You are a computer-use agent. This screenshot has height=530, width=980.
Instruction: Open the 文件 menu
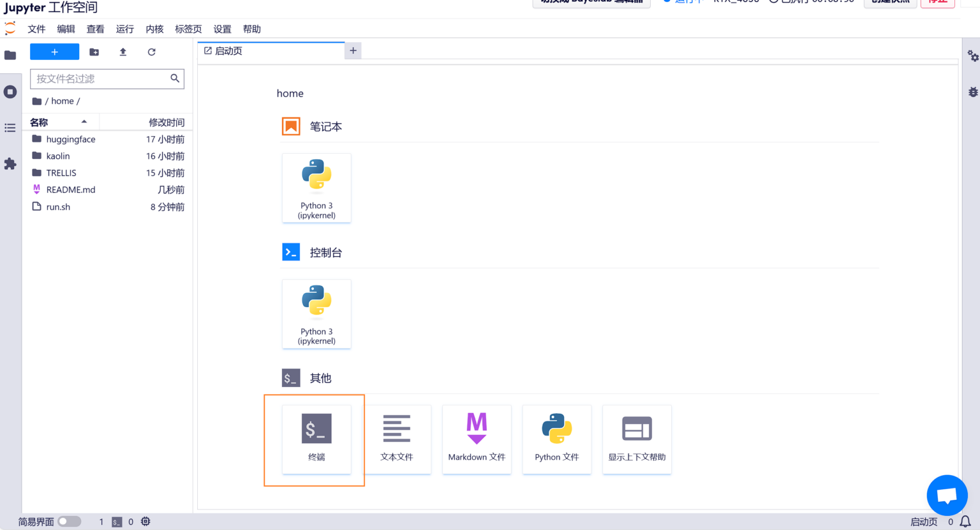(x=36, y=29)
